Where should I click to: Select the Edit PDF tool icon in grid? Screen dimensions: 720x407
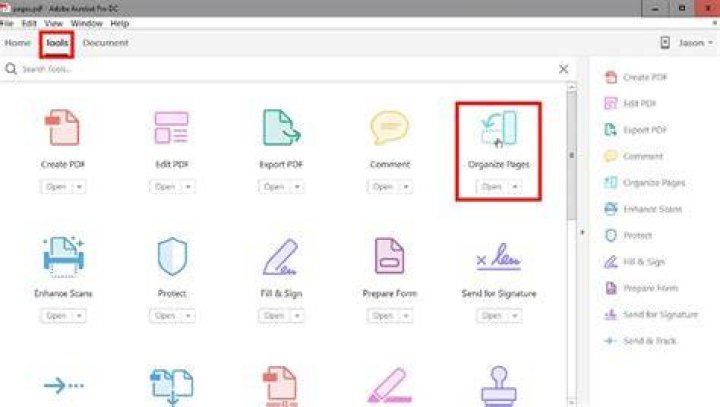171,127
